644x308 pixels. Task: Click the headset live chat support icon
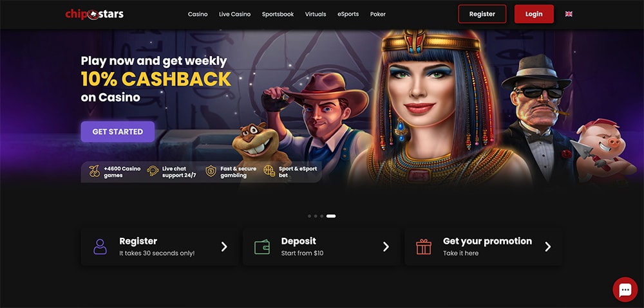(153, 171)
